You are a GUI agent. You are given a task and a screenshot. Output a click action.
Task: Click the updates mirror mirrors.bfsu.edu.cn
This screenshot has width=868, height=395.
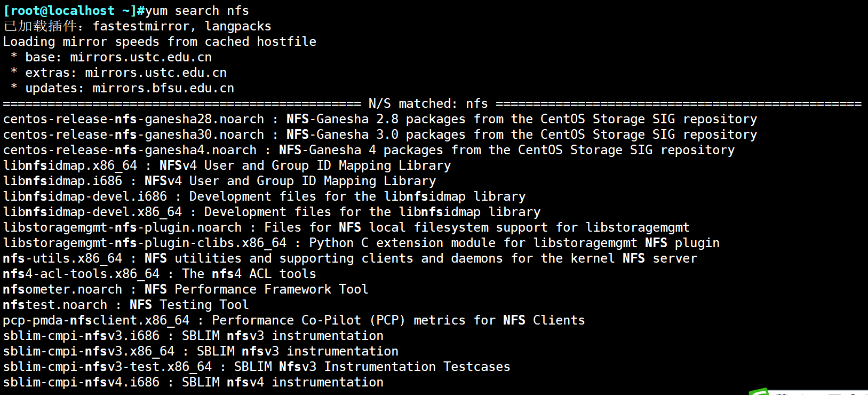point(163,88)
